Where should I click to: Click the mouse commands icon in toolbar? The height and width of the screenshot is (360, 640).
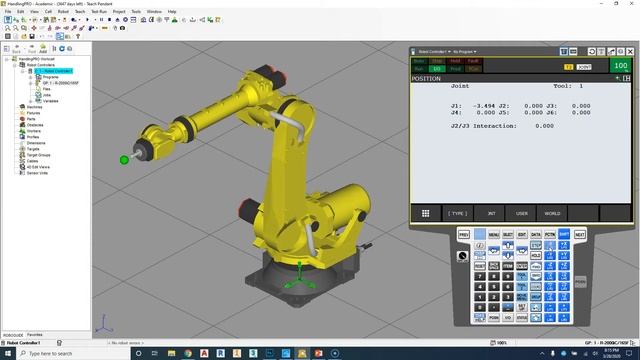(x=115, y=28)
